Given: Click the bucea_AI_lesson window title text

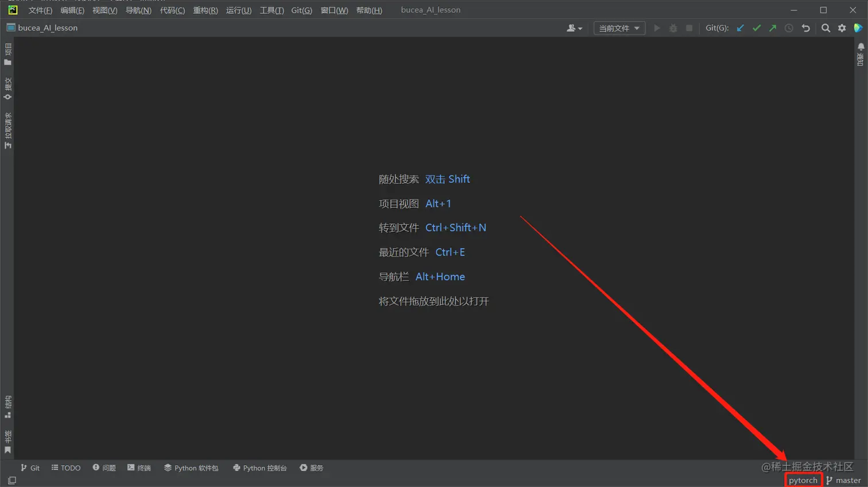Looking at the screenshot, I should [431, 10].
